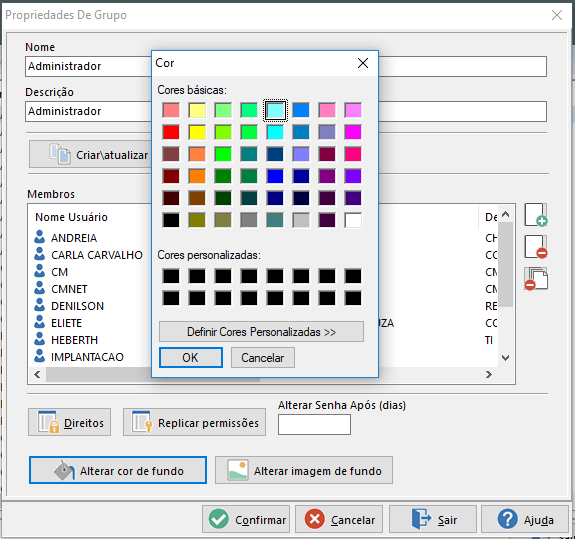Click the members list scroll left arrow

[x=37, y=374]
